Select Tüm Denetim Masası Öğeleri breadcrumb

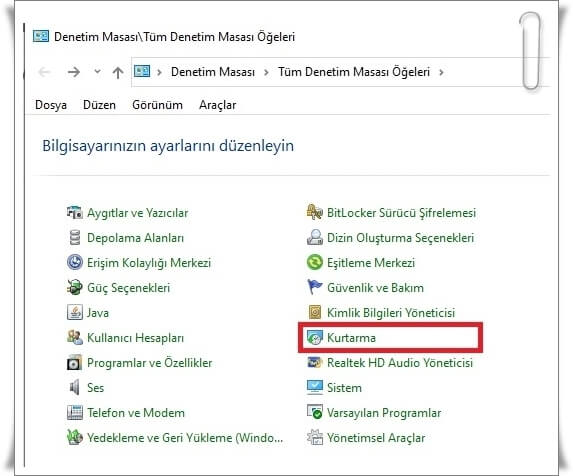(x=354, y=72)
